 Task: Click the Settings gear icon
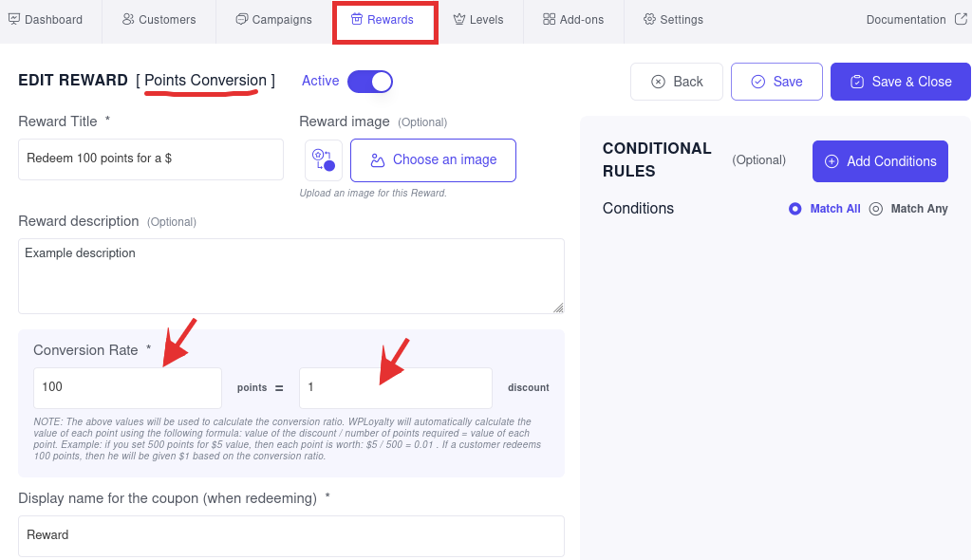[649, 19]
